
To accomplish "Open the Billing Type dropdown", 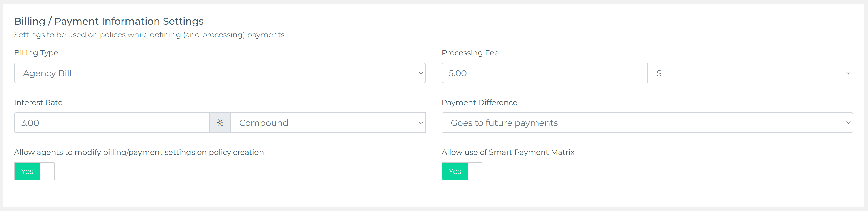I will click(x=219, y=73).
